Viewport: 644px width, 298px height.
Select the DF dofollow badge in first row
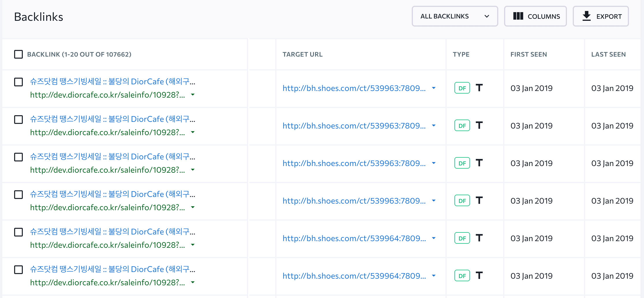pos(462,88)
